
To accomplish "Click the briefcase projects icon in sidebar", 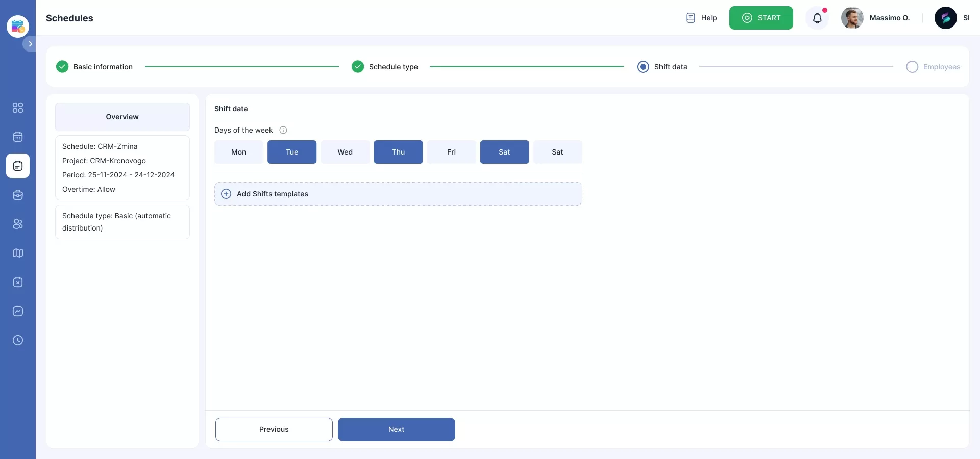I will coord(18,195).
